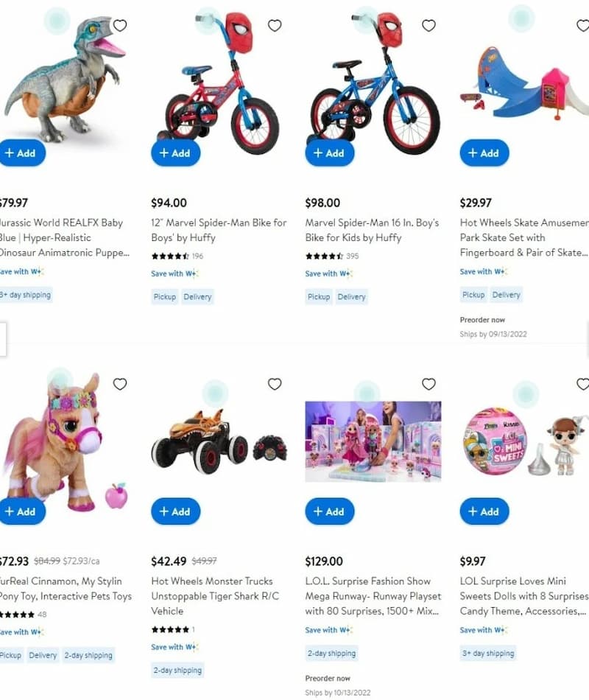Heart the Hot Wheels Tiger Shark R/C

click(275, 384)
